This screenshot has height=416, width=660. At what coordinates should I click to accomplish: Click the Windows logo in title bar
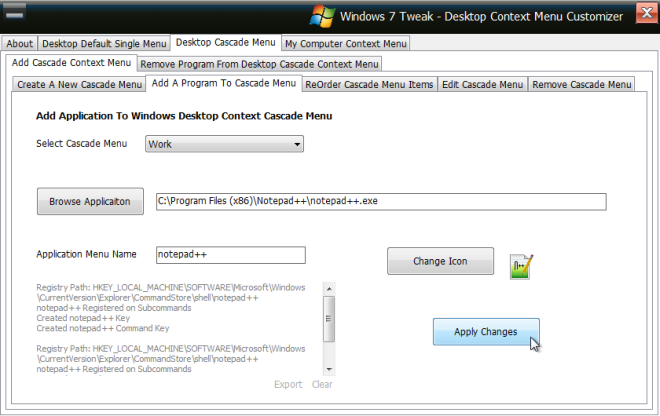click(x=322, y=16)
